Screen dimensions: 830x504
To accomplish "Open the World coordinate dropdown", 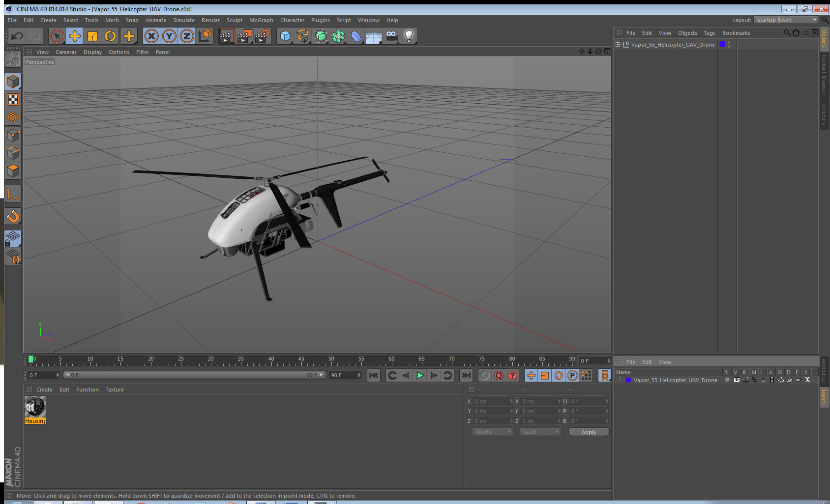I will click(x=493, y=432).
